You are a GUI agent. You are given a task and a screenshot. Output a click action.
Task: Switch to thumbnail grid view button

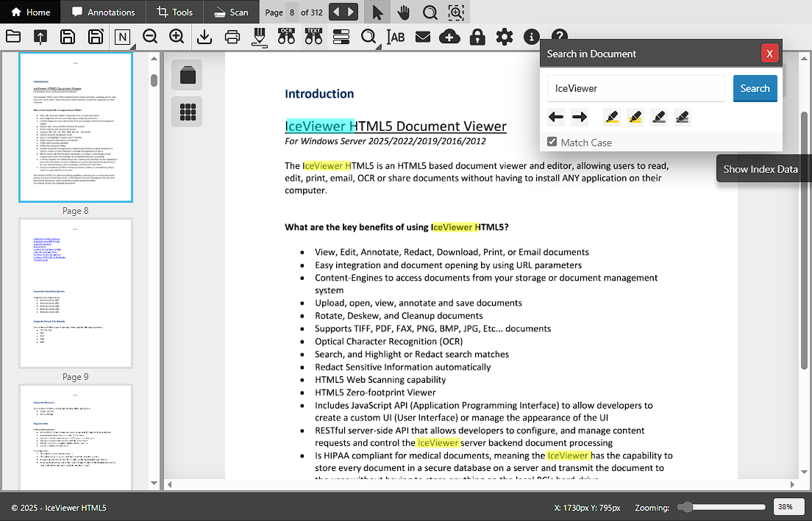click(188, 112)
